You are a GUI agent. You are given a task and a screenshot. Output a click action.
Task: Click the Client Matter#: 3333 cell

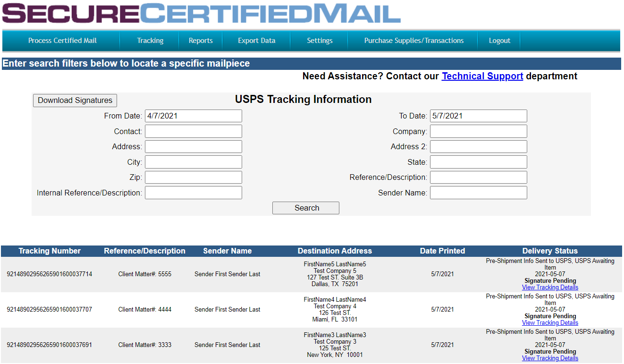tap(145, 345)
